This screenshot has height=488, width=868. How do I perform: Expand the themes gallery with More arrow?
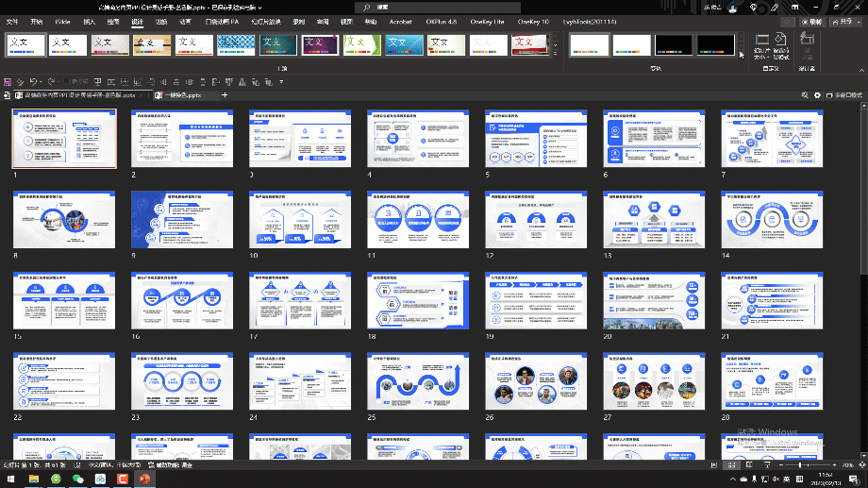(x=555, y=54)
